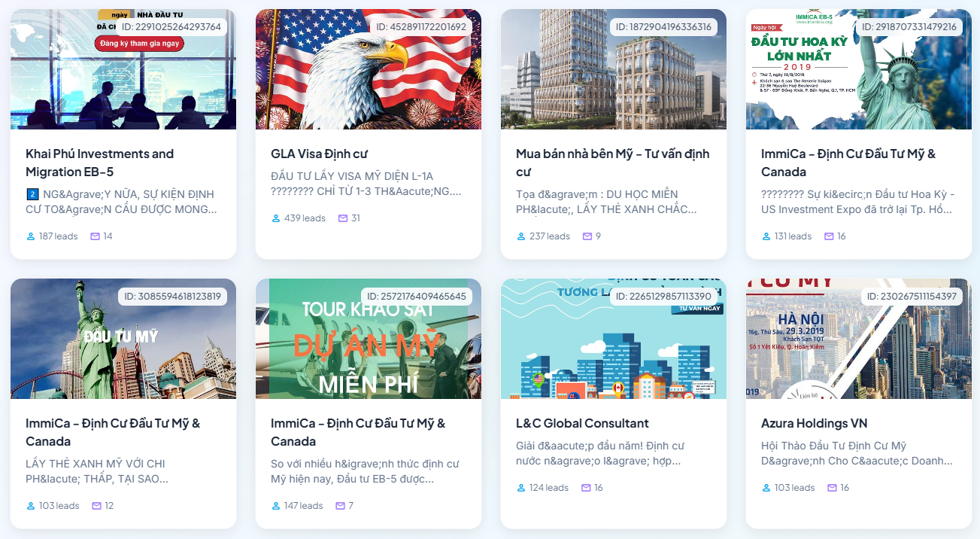Click the person icon beside 147 leads
980x539 pixels.
(276, 506)
